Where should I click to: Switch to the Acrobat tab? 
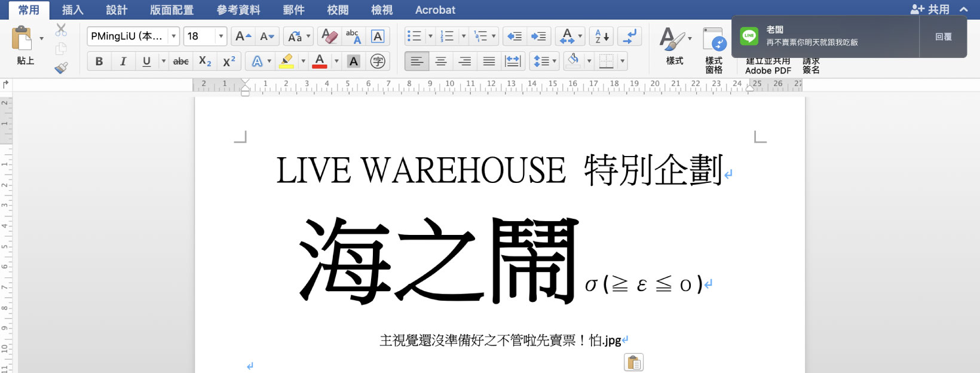point(435,10)
